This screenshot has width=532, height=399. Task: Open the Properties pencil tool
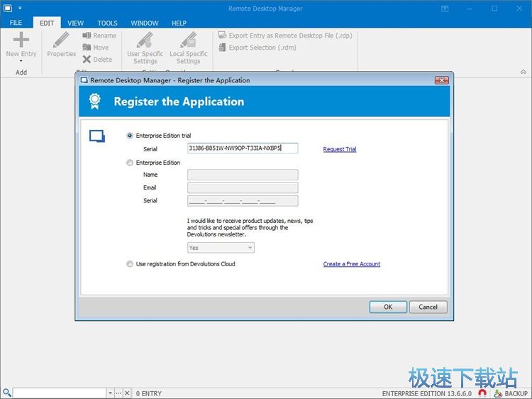(x=62, y=44)
